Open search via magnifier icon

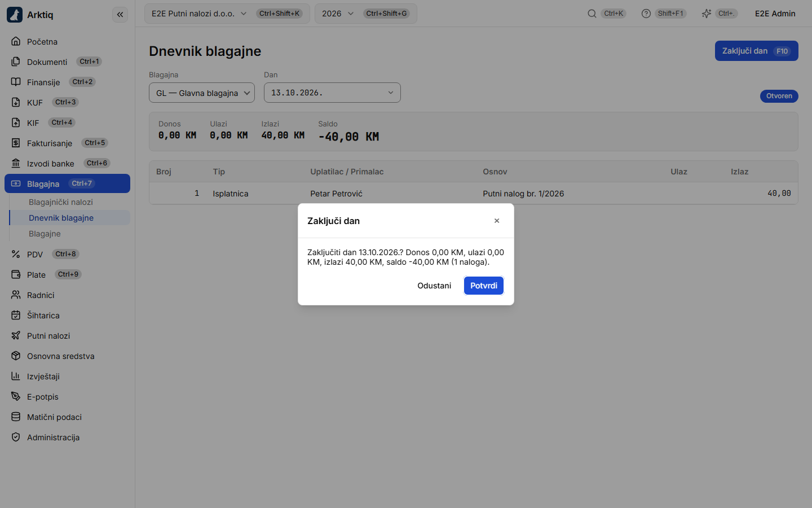pos(592,14)
